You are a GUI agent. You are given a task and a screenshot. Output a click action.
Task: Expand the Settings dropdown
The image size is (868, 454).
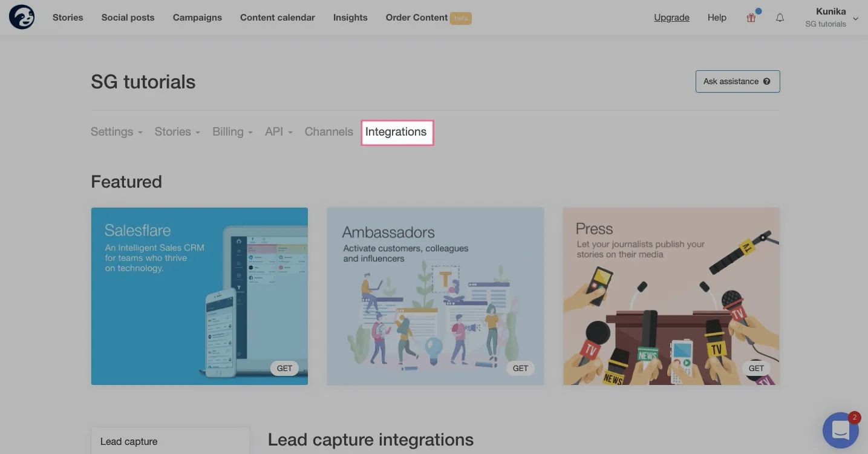pyautogui.click(x=117, y=132)
